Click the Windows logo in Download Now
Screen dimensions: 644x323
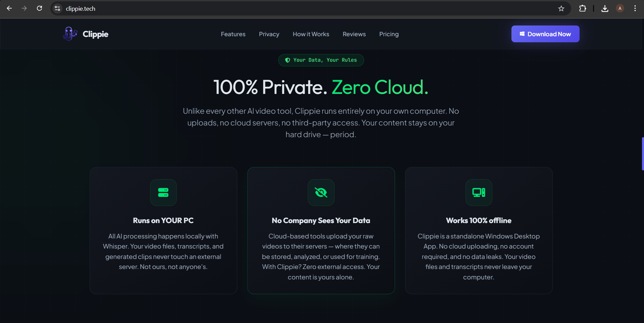522,34
